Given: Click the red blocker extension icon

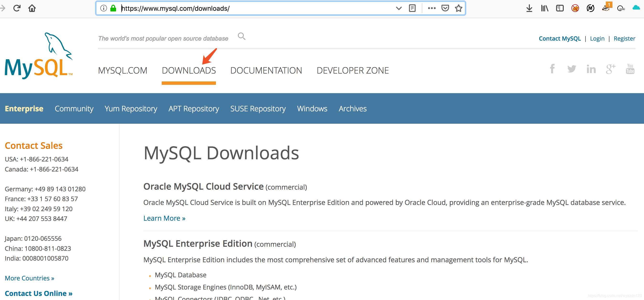Looking at the screenshot, I should tap(575, 8).
